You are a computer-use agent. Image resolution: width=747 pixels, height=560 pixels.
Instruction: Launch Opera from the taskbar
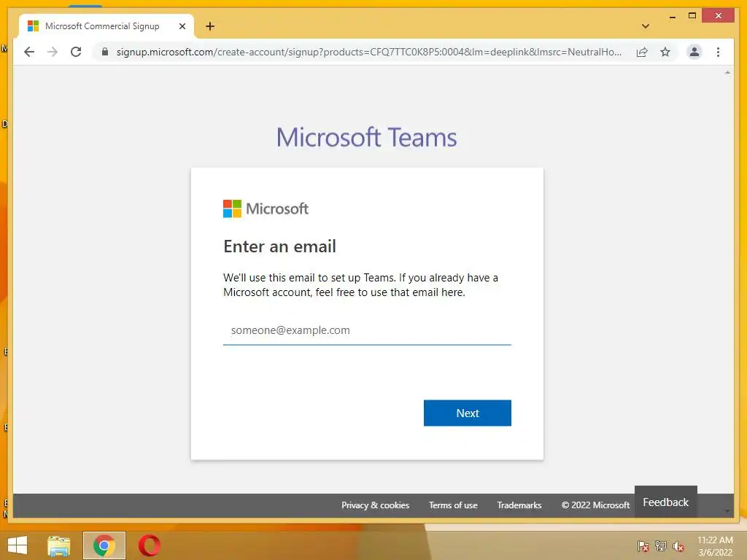click(150, 545)
